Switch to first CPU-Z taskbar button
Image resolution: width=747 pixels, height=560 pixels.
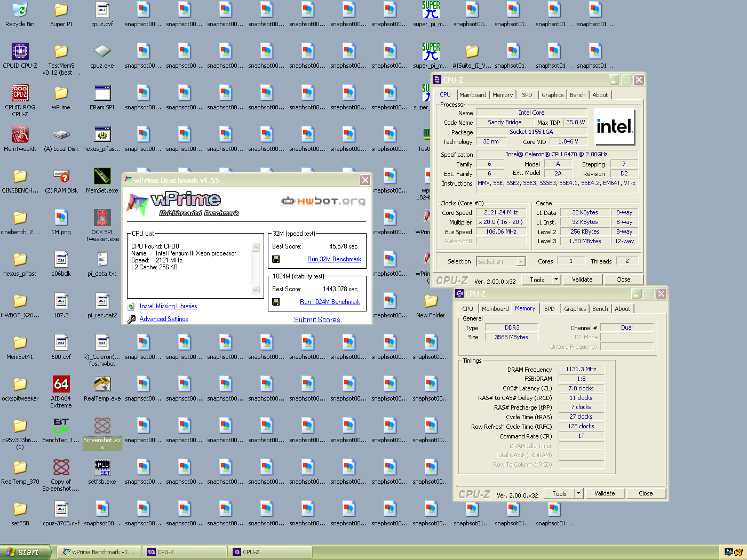pyautogui.click(x=185, y=552)
